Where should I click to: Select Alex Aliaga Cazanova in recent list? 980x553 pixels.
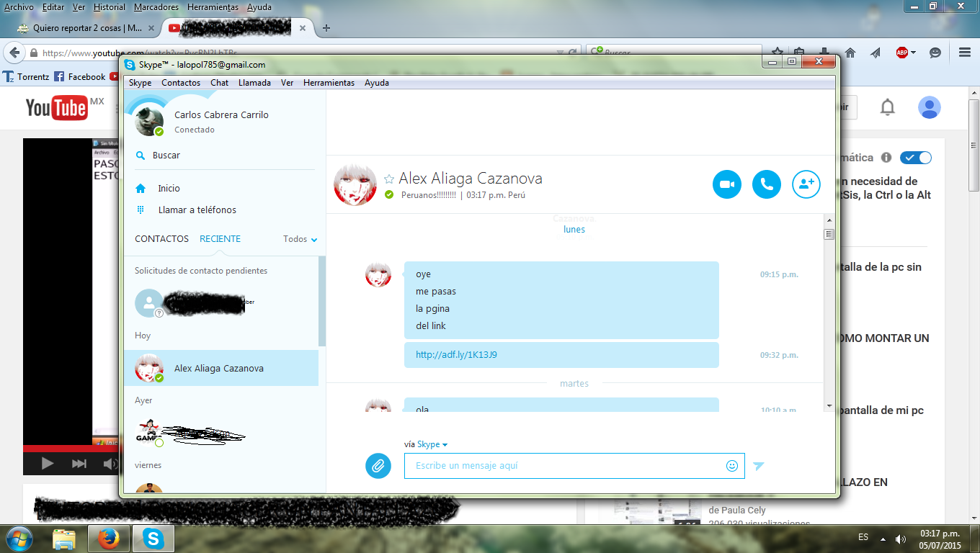221,368
